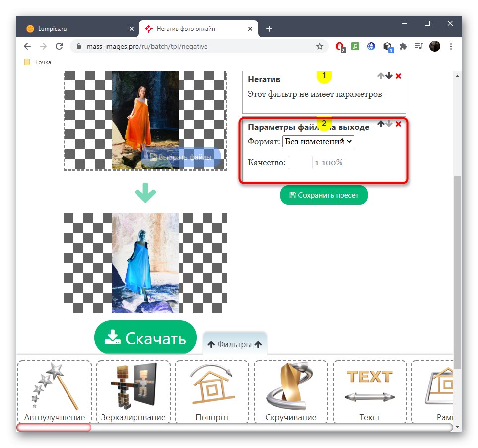
Task: Click the Скачать download button
Action: [x=145, y=337]
